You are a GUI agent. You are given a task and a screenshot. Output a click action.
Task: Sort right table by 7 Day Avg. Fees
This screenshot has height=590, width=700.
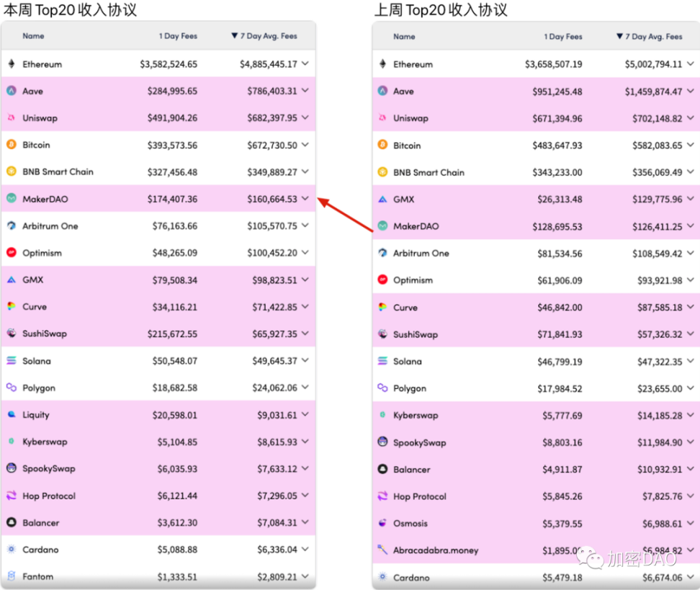(650, 37)
